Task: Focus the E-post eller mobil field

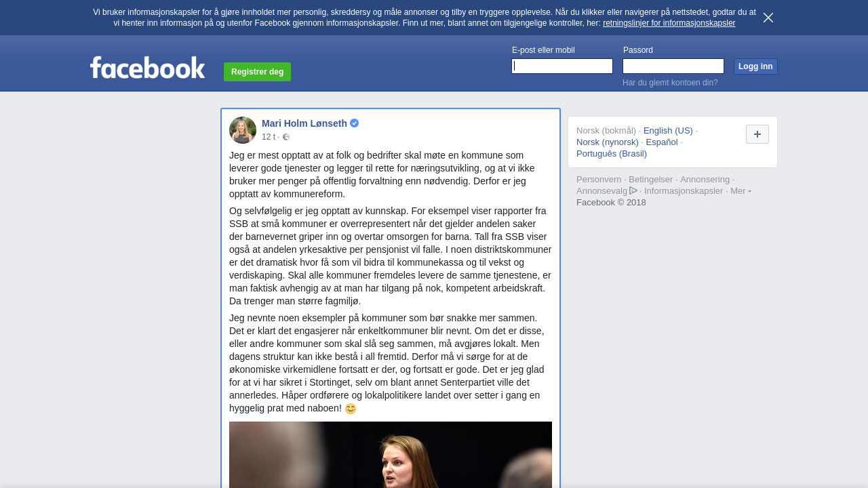Action: tap(562, 66)
